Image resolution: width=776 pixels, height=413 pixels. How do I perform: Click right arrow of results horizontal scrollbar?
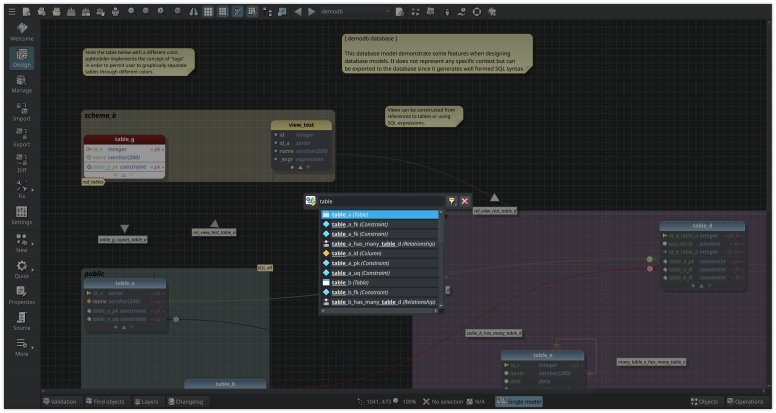(x=436, y=311)
